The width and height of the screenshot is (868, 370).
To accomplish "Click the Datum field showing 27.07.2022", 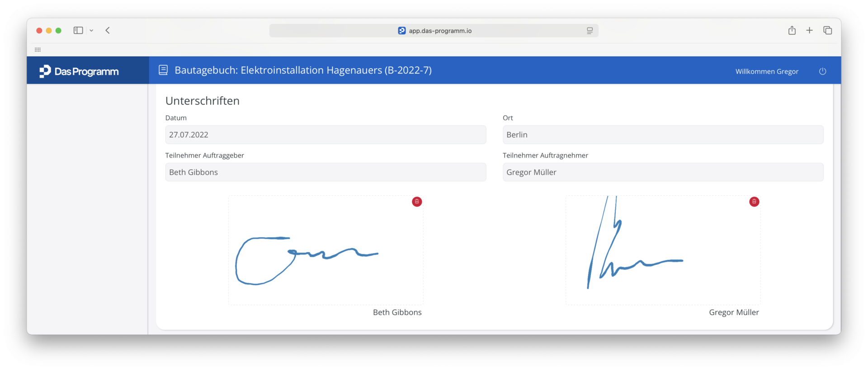I will (x=325, y=135).
